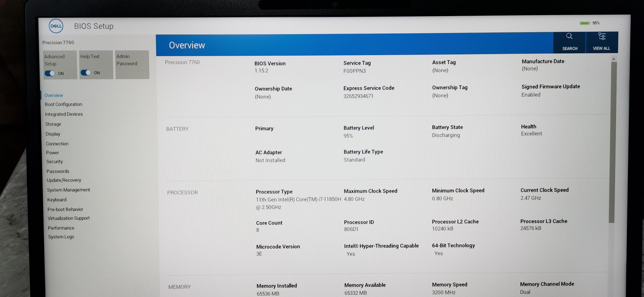644x297 pixels.
Task: Click the View All filter icon
Action: coord(602,36)
